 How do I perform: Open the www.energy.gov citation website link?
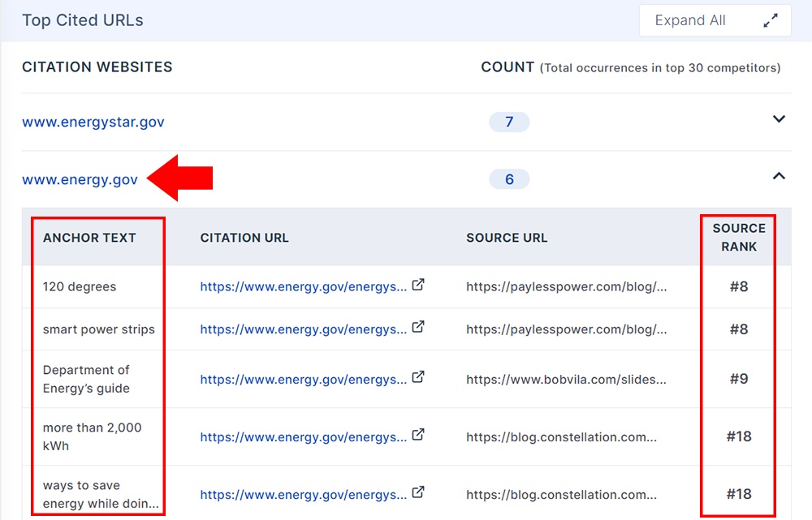pos(80,179)
